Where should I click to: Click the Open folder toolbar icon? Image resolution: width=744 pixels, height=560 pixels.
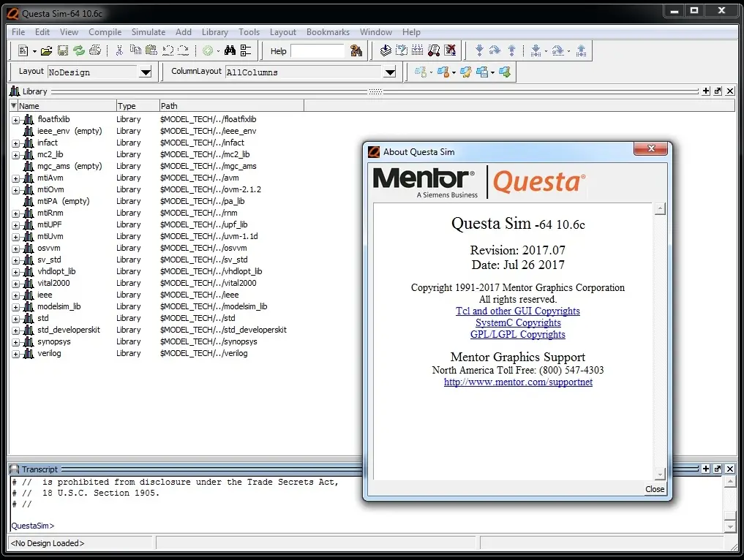(x=46, y=50)
